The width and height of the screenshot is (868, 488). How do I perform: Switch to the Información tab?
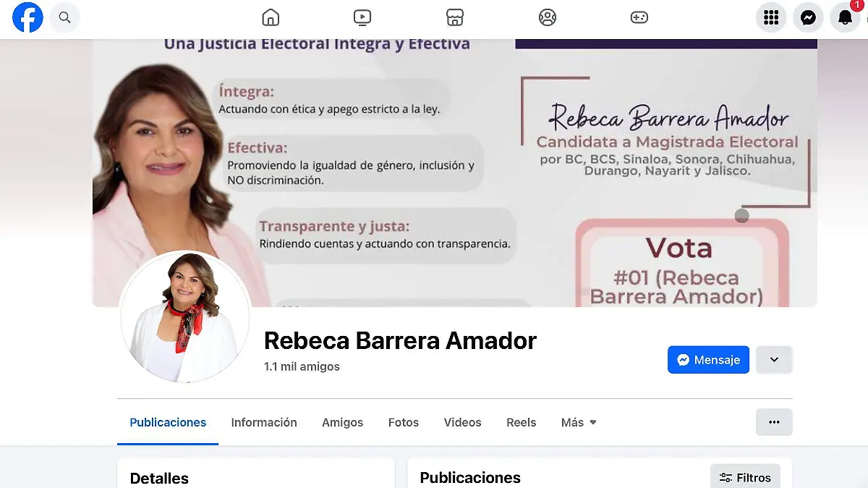pyautogui.click(x=264, y=422)
